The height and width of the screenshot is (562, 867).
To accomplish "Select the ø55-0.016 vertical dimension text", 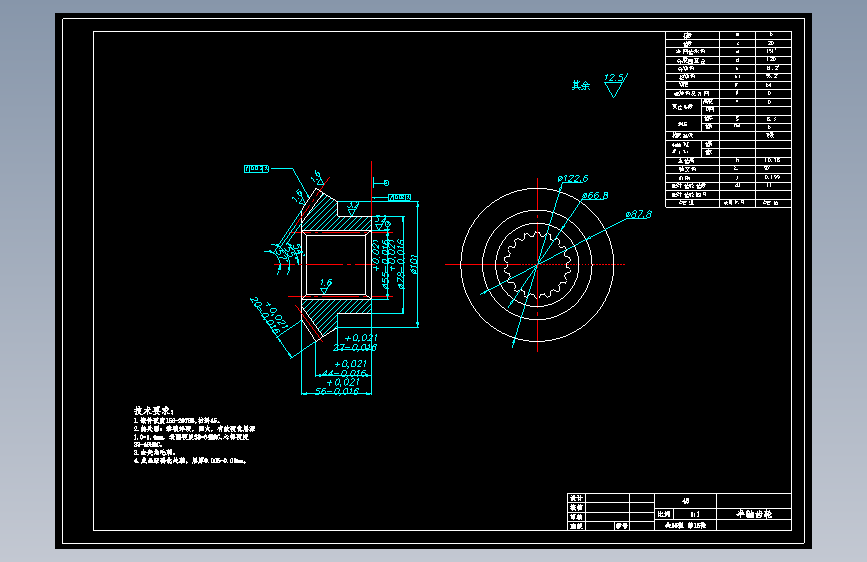I will 385,264.
